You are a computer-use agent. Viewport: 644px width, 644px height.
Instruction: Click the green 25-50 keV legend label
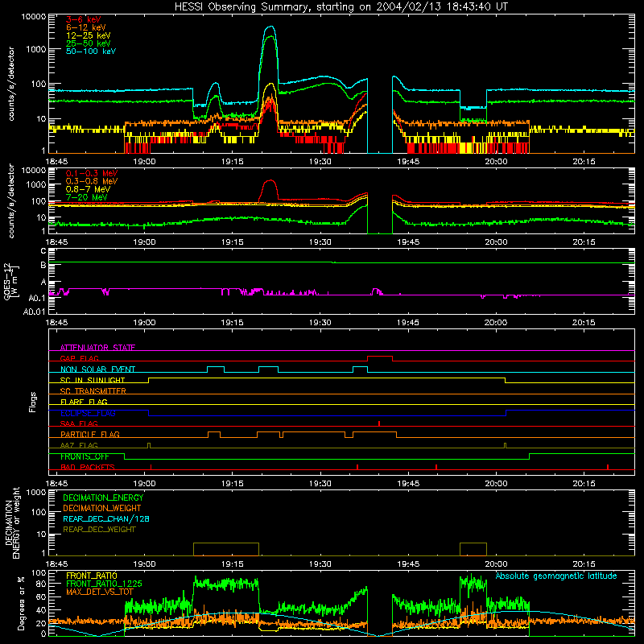(x=89, y=43)
